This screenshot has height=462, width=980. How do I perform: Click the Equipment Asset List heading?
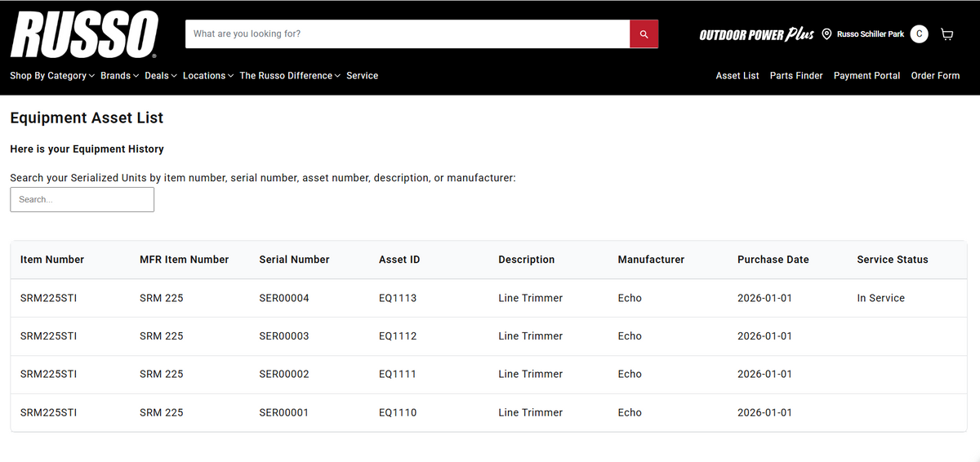(x=87, y=118)
